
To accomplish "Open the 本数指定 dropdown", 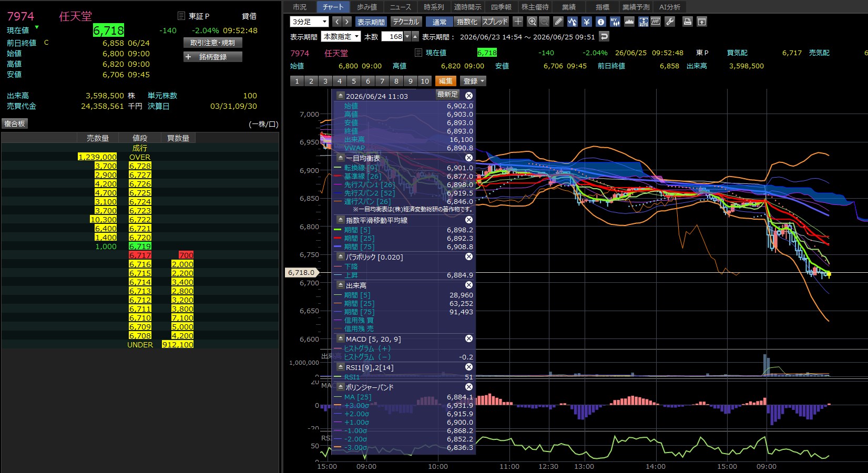I will coord(341,37).
